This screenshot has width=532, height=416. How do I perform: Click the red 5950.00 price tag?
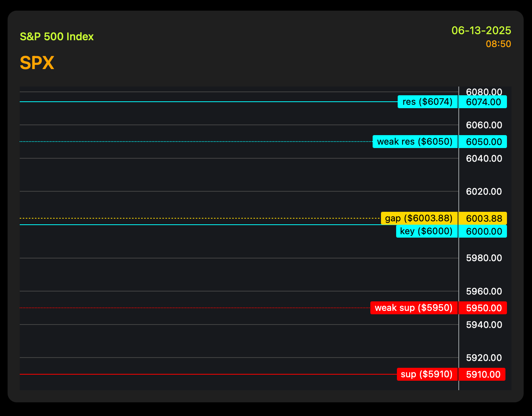click(x=483, y=308)
